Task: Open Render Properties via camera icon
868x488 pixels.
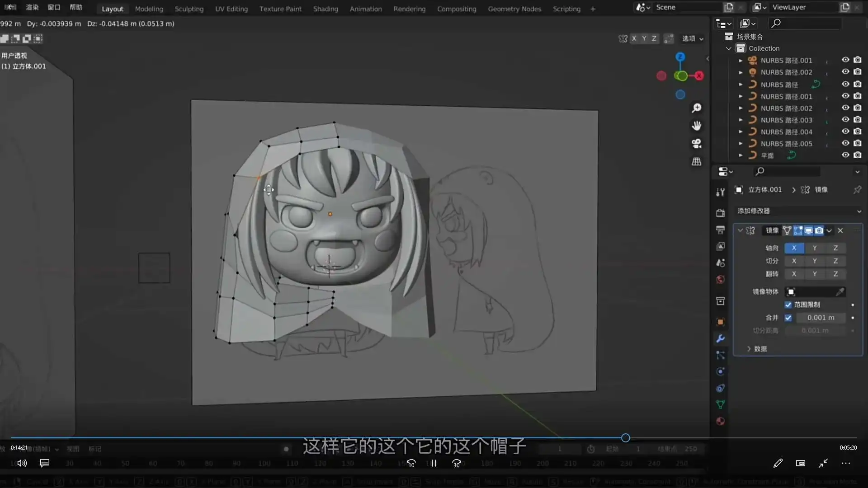Action: coord(720,212)
